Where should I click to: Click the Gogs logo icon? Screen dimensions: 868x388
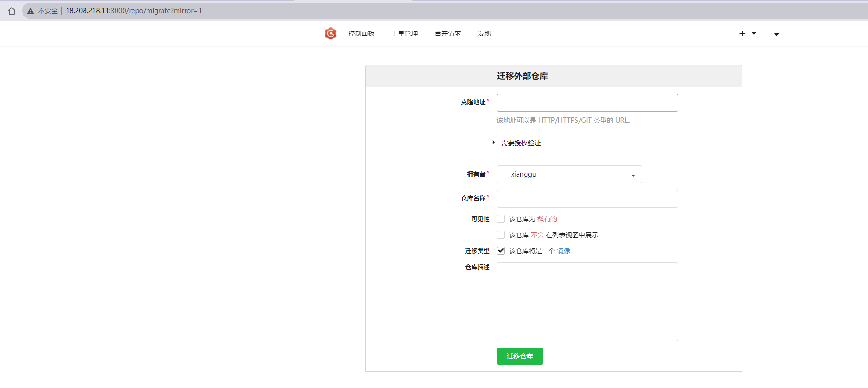tap(331, 33)
